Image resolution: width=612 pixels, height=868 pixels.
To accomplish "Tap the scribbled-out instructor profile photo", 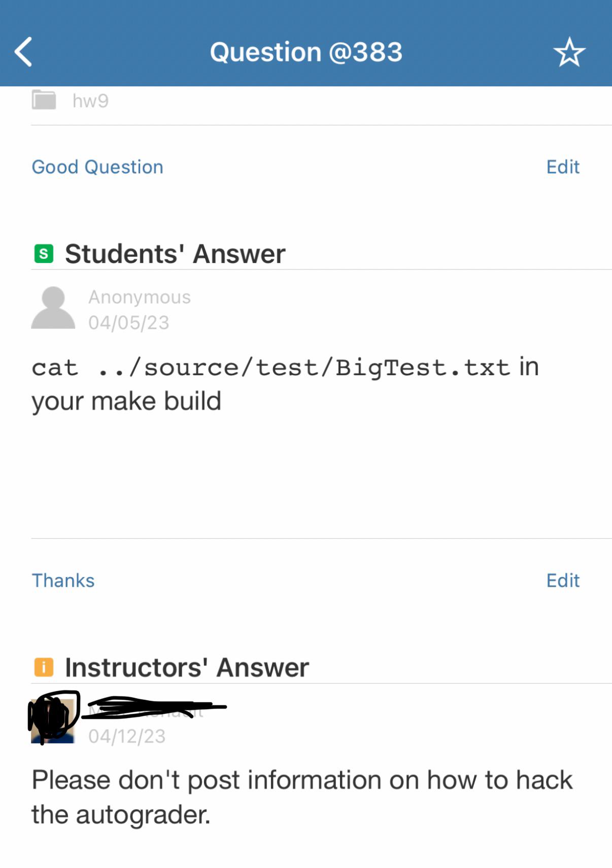I will [53, 721].
